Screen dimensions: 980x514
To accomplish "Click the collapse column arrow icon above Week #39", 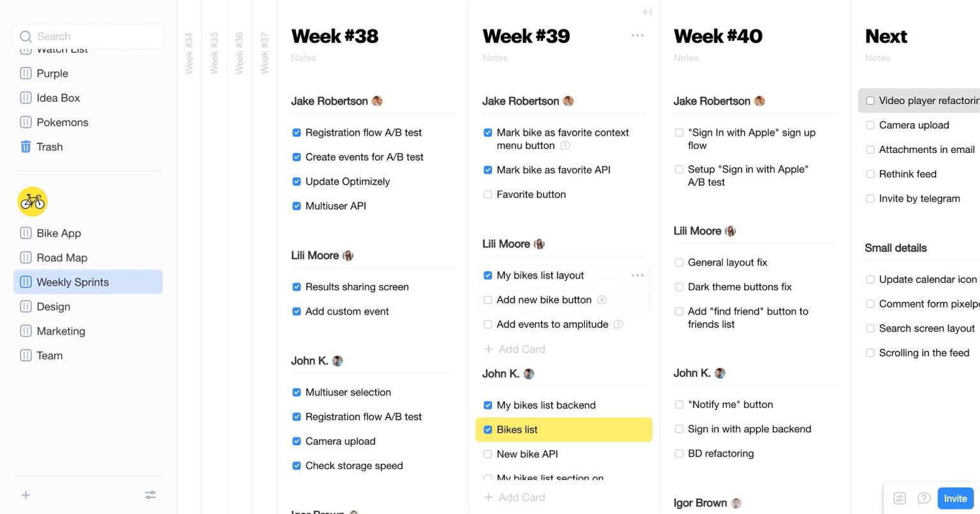I will [647, 12].
